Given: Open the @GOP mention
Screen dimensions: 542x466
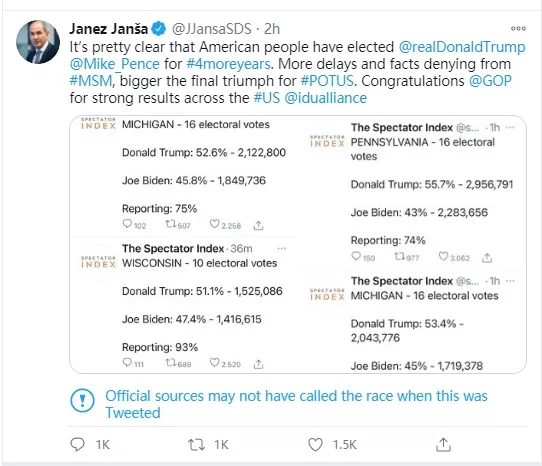Looking at the screenshot, I should pyautogui.click(x=490, y=81).
